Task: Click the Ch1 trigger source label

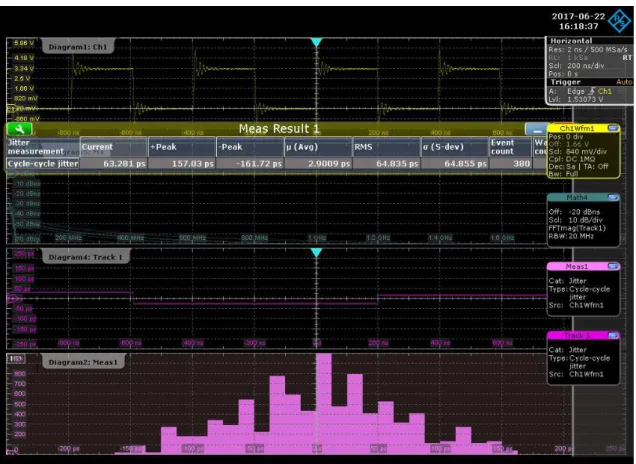Action: pos(604,91)
